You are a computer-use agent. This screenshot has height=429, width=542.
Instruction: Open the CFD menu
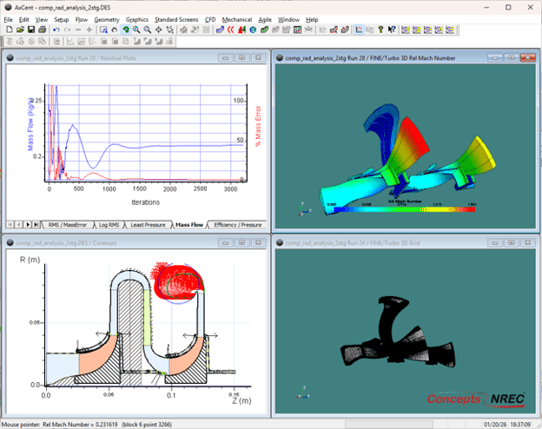210,20
